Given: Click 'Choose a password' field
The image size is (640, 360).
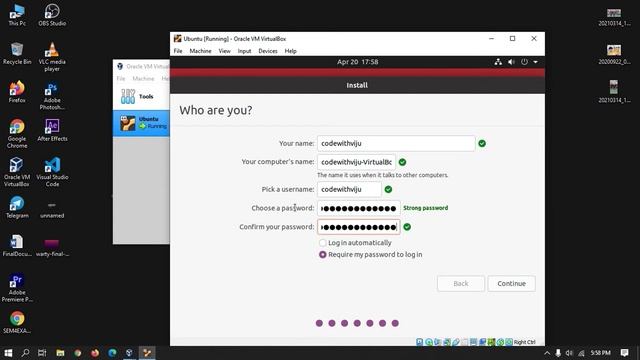Looking at the screenshot, I should tap(359, 208).
